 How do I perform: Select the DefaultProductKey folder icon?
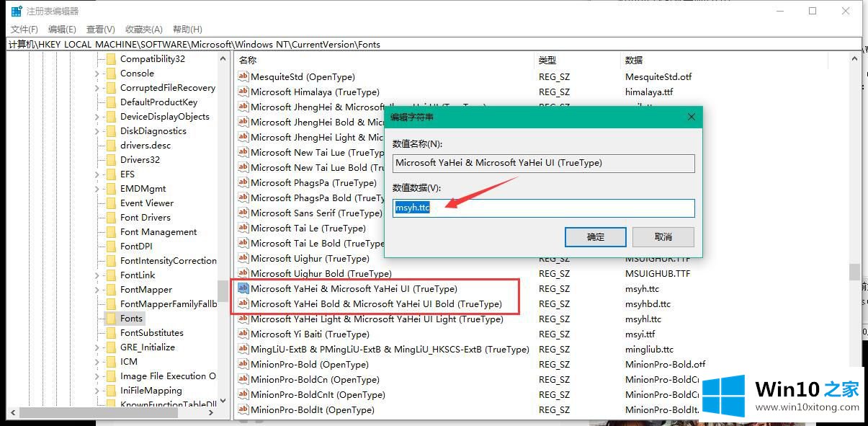pos(111,102)
